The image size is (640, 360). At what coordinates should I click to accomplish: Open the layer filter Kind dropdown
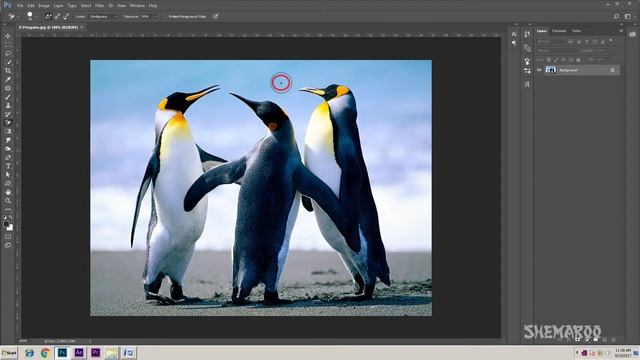tap(551, 41)
